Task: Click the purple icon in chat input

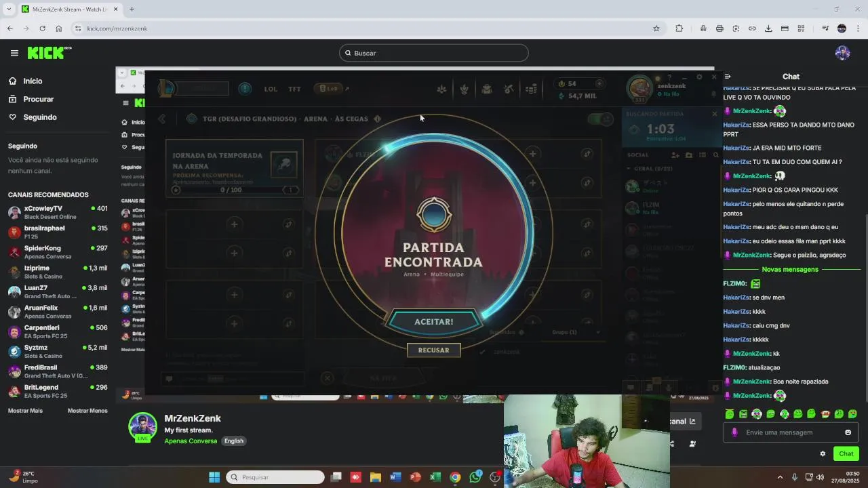Action: pyautogui.click(x=734, y=432)
